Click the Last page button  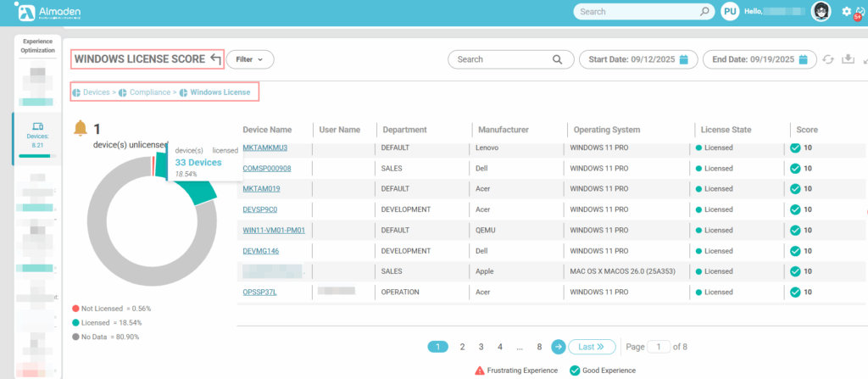click(x=591, y=347)
